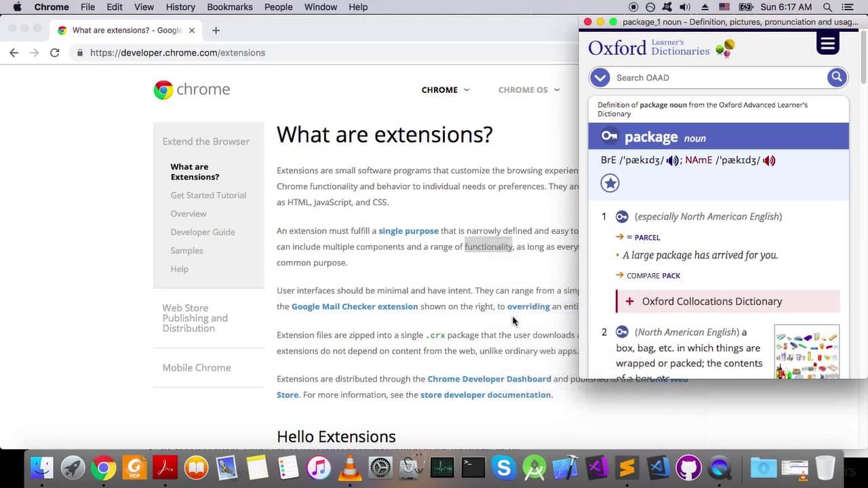Open System Preferences from the dock
Viewport: 868px width, 488px height.
point(380,468)
